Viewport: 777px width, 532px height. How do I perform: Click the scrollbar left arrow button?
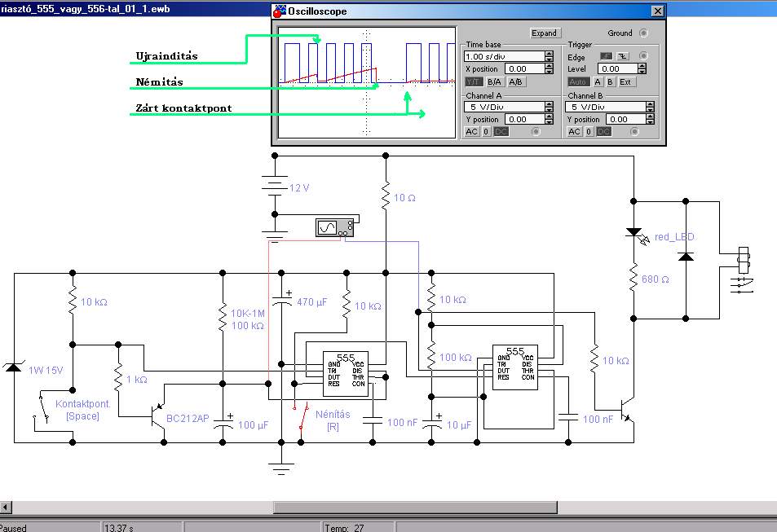tap(6, 508)
